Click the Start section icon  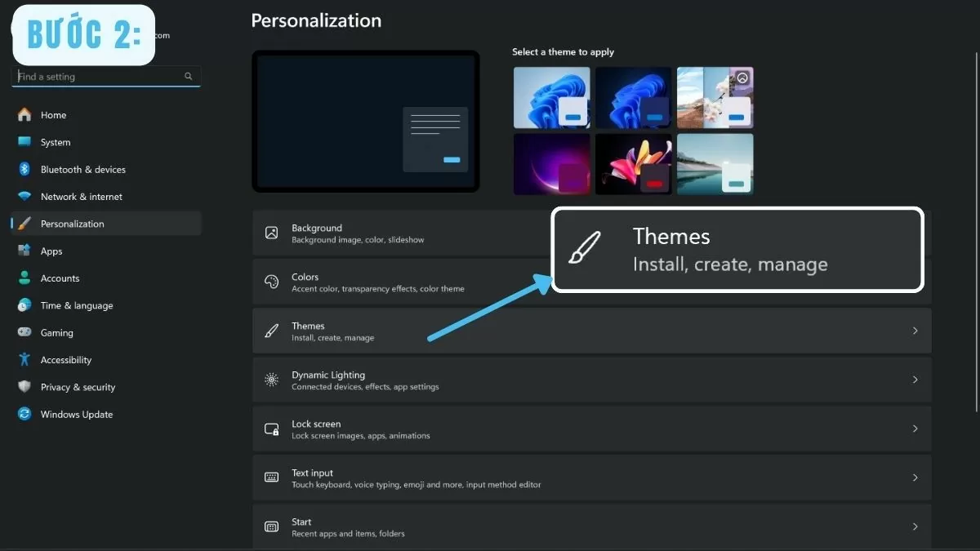tap(271, 526)
